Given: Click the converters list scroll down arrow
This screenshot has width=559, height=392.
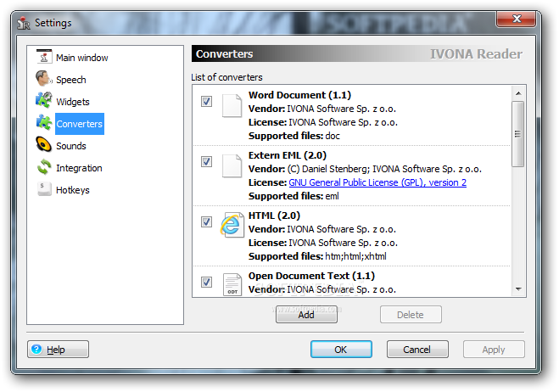Looking at the screenshot, I should 518,289.
